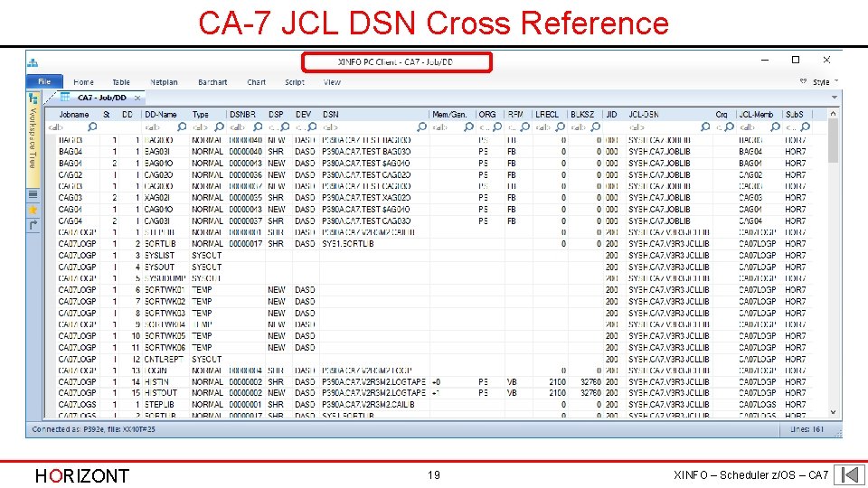Click the return-to-start slide icon at bottom right
868x488 pixels.
coord(849,474)
